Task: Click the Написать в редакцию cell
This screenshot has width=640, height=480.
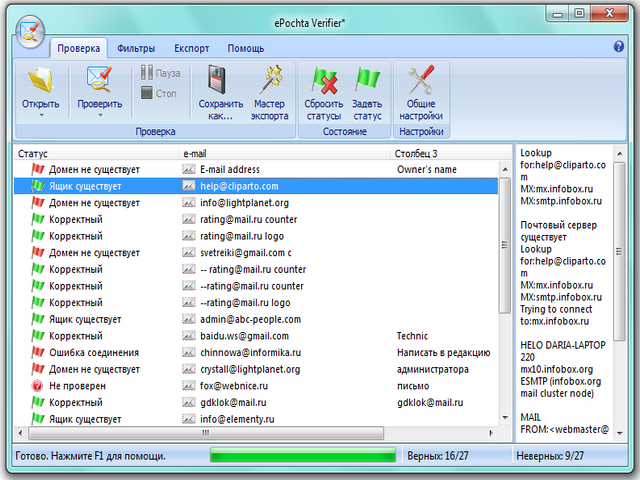Action: tap(443, 353)
